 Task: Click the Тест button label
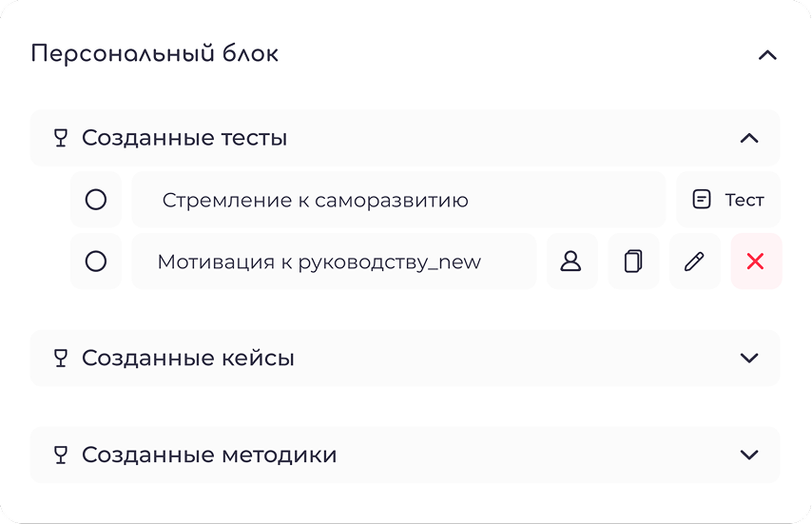tap(744, 200)
